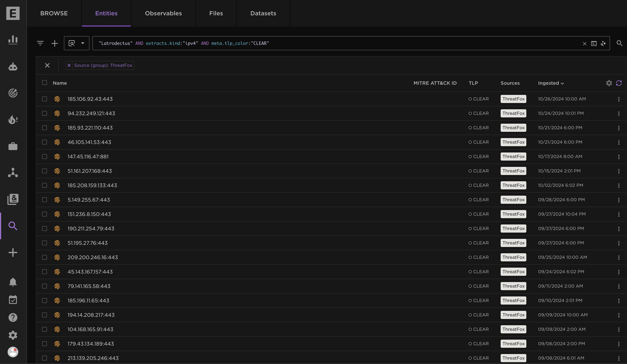Screen dimensions: 627x364
Task: Refresh the results table
Action: 619,83
